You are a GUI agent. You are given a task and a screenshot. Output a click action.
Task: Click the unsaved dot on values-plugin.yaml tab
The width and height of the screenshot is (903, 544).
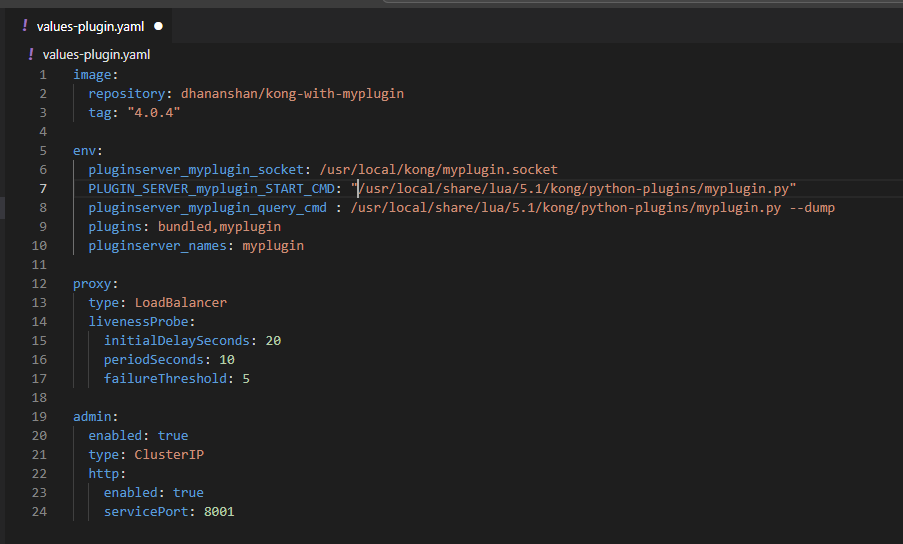click(158, 26)
